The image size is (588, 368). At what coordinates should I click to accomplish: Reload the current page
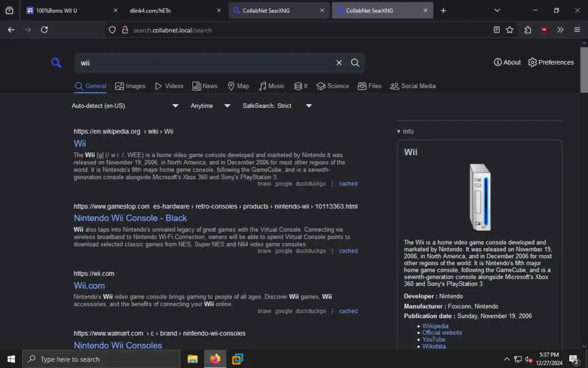pos(44,30)
